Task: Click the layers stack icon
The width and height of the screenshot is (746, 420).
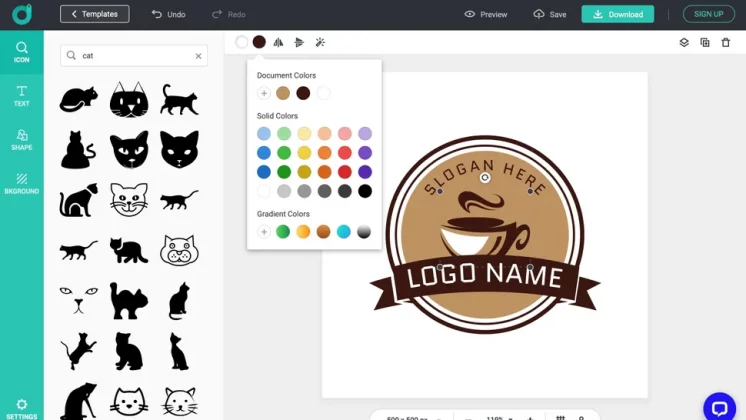Action: [684, 42]
